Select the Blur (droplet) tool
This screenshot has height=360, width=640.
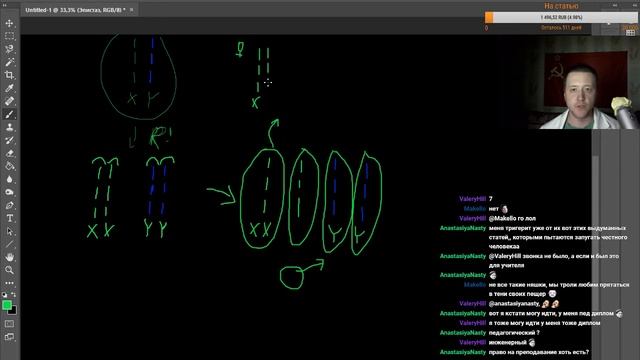9,179
